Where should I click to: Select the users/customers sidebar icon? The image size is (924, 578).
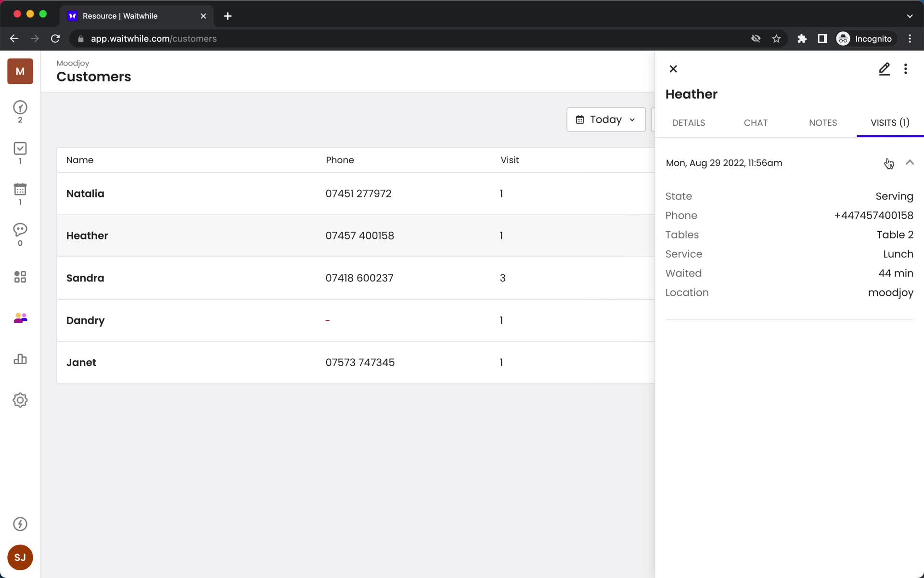click(20, 318)
